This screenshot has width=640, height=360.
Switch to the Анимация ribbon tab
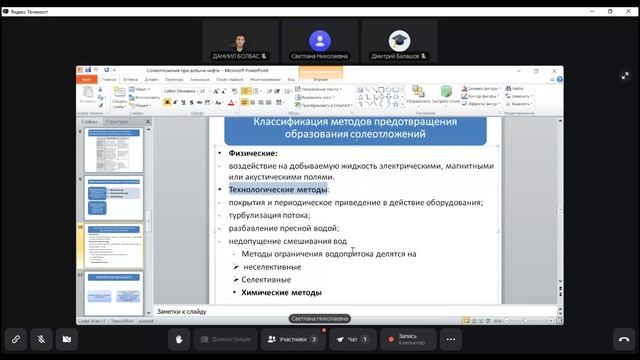click(200, 79)
